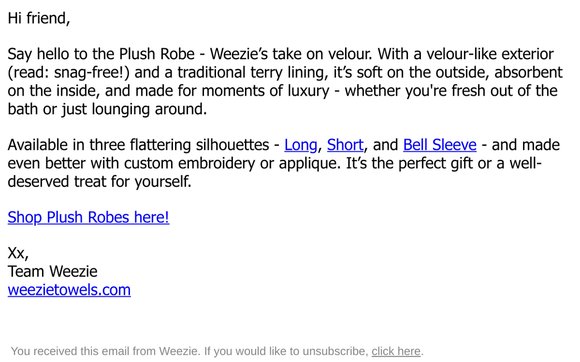Screen dimensions: 580x362
Task: Click the 'Hi friend,' greeting text
Action: tap(39, 18)
